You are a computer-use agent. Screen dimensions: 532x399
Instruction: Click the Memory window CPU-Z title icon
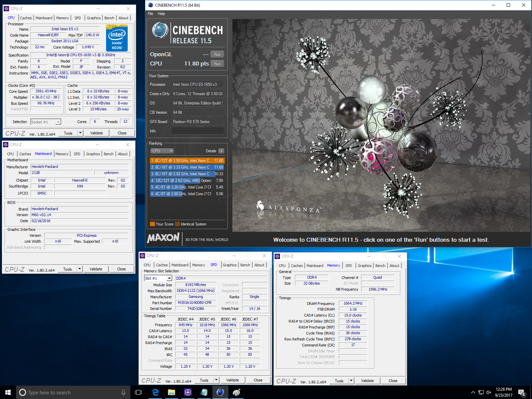[278, 256]
